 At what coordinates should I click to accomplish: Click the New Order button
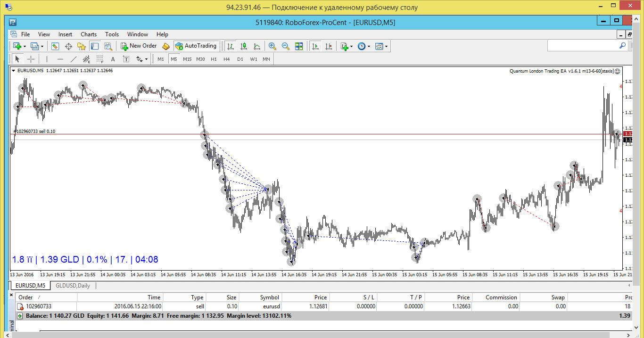[139, 46]
